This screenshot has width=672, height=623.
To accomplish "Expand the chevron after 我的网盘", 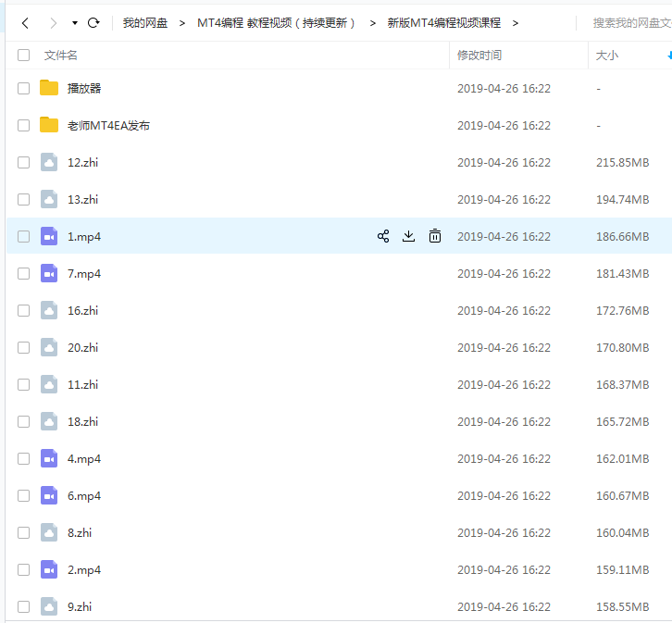I will tap(182, 23).
